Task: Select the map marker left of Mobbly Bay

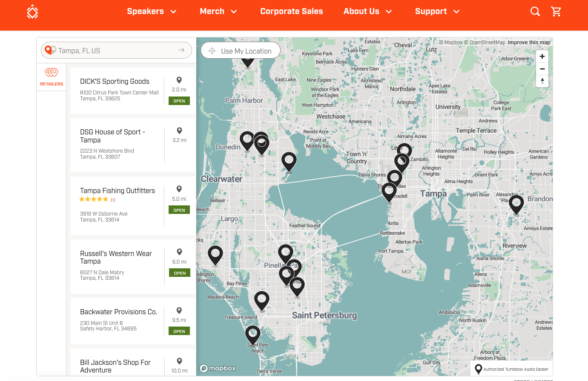Action: pos(289,162)
